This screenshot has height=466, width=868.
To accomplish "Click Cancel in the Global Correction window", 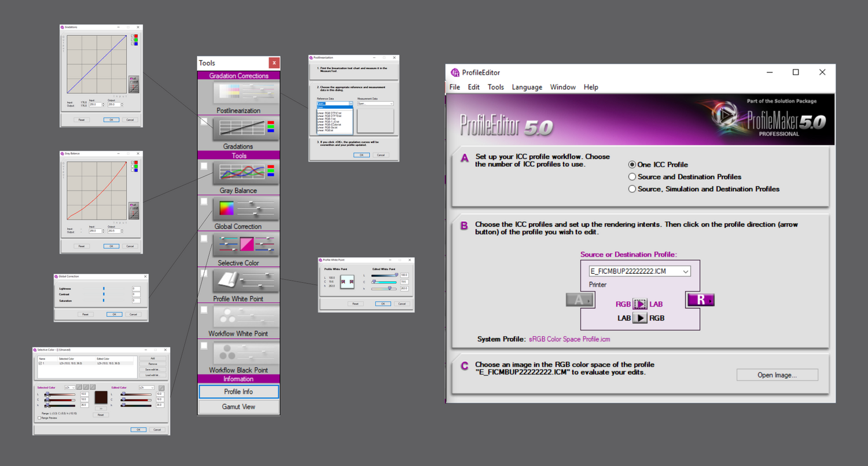I will [134, 314].
